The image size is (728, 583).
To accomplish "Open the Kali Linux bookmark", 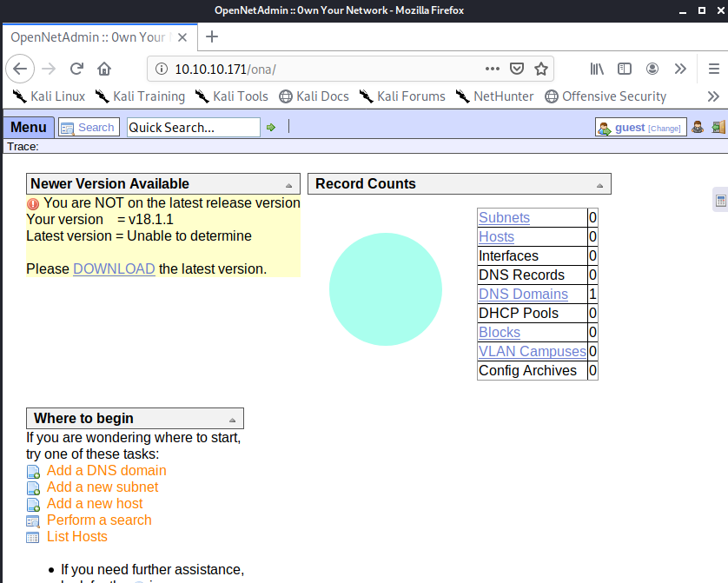I will 49,96.
